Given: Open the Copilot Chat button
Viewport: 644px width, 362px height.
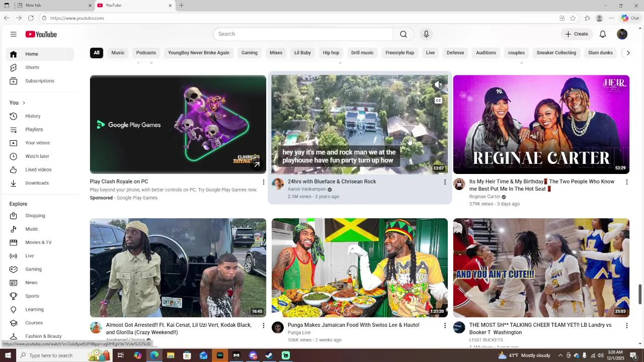Looking at the screenshot, I should tap(630, 18).
